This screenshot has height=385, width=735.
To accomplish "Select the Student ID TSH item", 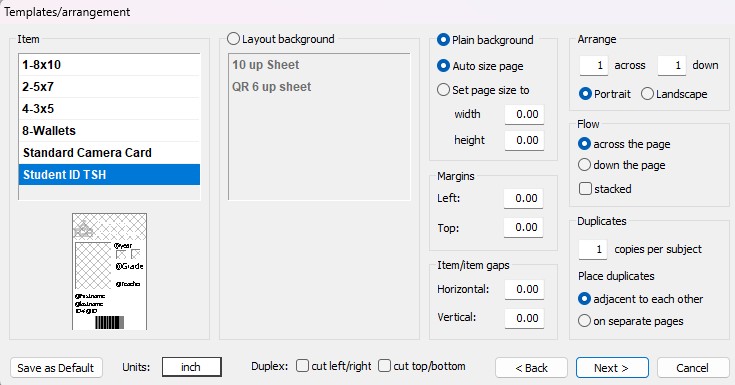I will (109, 174).
